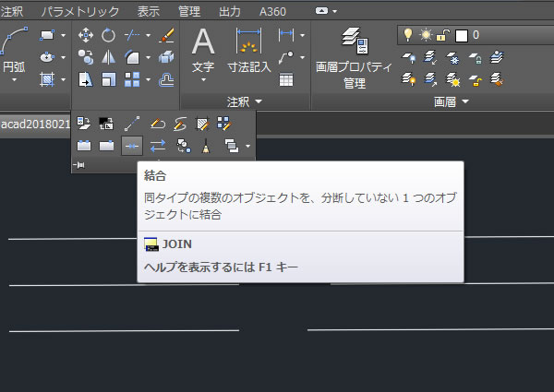Click the highlighted Join (結合) icon
The image size is (554, 392).
click(132, 146)
